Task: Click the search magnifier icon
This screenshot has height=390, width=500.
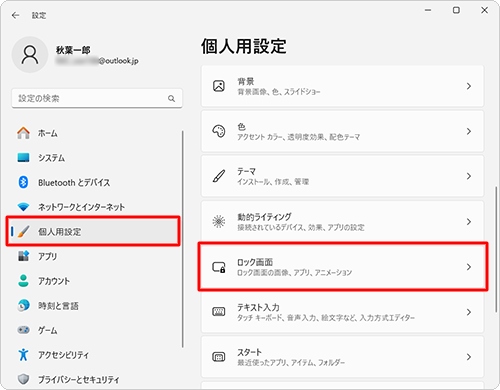Action: click(171, 98)
